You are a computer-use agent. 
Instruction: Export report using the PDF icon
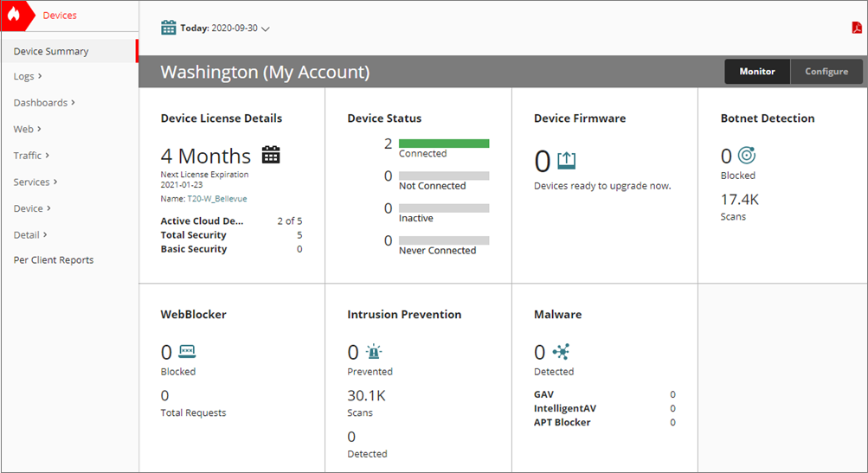(857, 28)
